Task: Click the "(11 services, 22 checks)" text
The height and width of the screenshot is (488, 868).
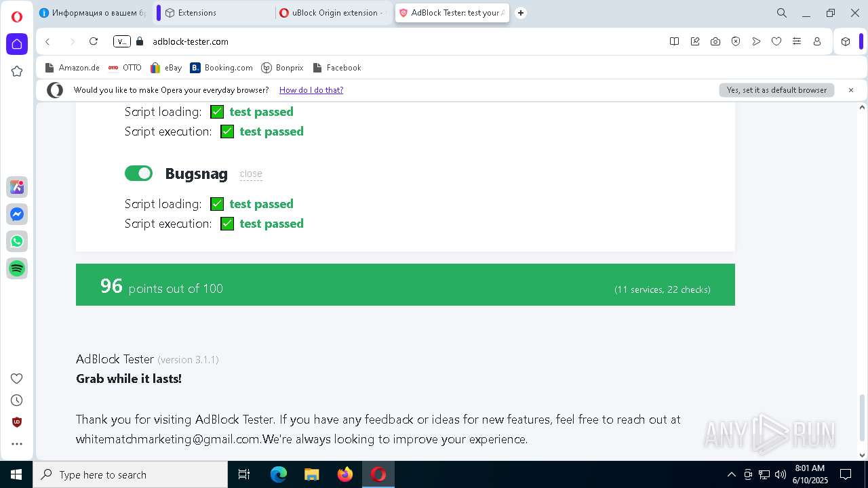Action: click(663, 289)
